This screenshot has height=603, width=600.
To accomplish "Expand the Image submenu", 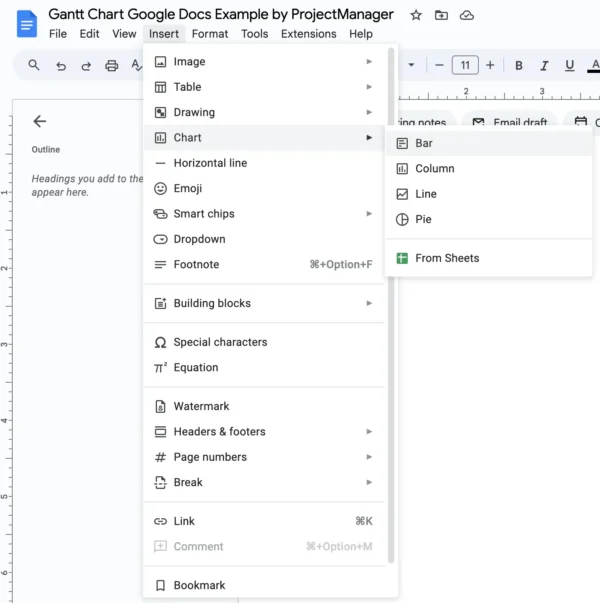I will coord(264,62).
